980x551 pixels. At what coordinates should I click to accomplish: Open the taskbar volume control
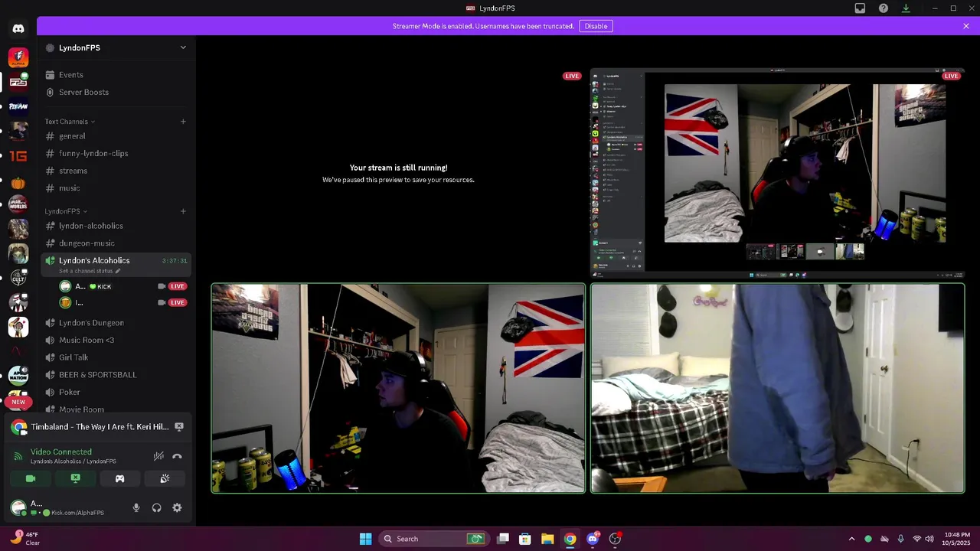point(929,539)
